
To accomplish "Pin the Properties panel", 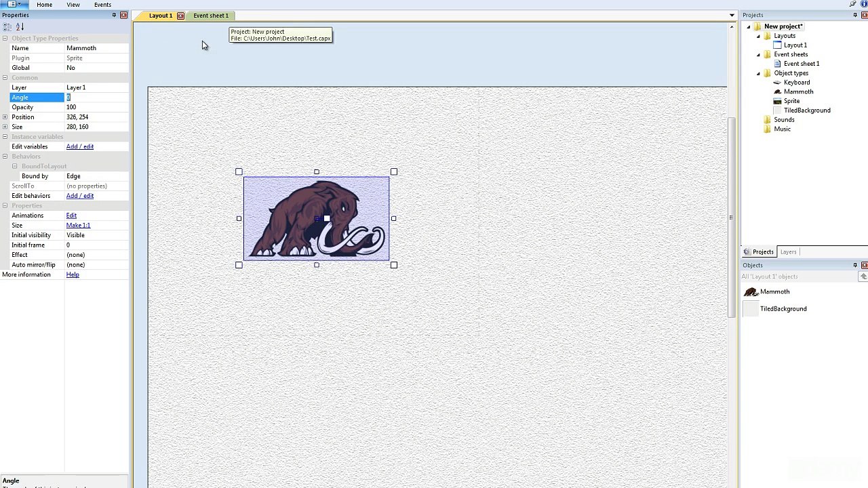I will click(x=114, y=15).
